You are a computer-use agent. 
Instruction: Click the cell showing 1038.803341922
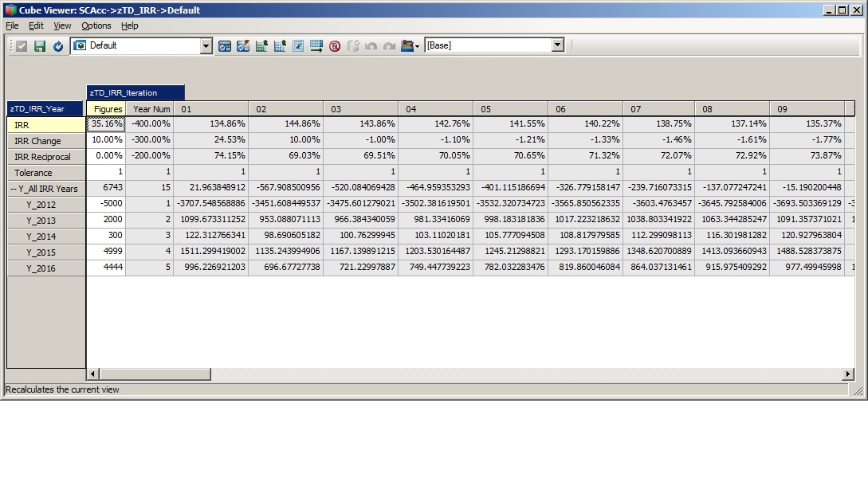coord(658,220)
